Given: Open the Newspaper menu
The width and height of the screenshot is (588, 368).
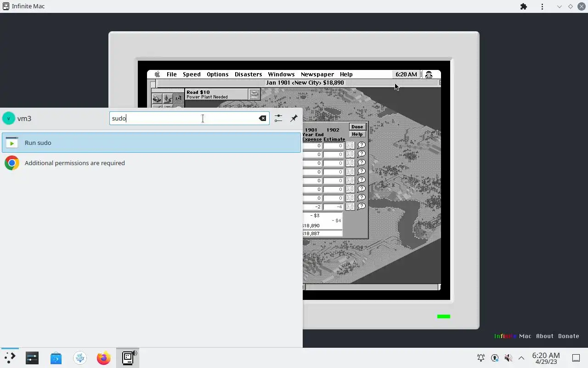Looking at the screenshot, I should [317, 74].
